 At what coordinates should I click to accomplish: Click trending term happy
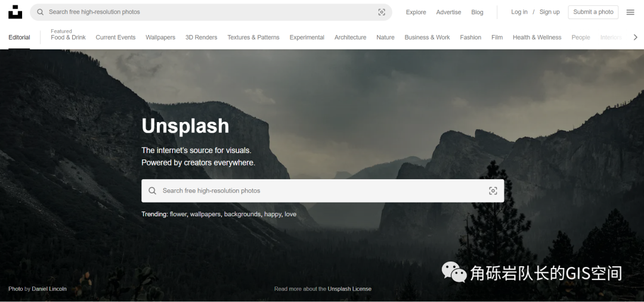click(x=273, y=214)
